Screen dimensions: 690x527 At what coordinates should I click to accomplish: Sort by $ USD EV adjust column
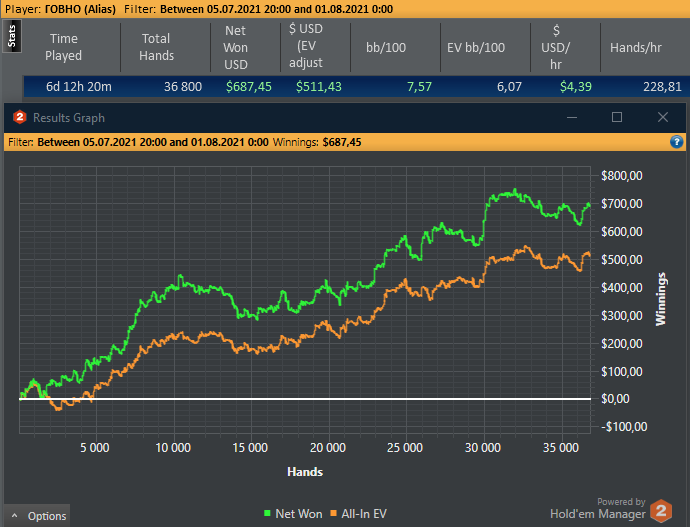pos(306,46)
